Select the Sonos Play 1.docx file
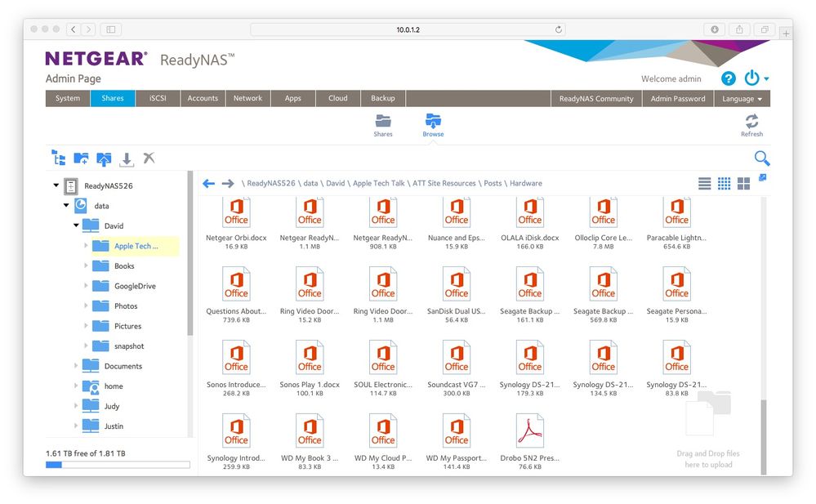The height and width of the screenshot is (504, 816). [x=310, y=368]
